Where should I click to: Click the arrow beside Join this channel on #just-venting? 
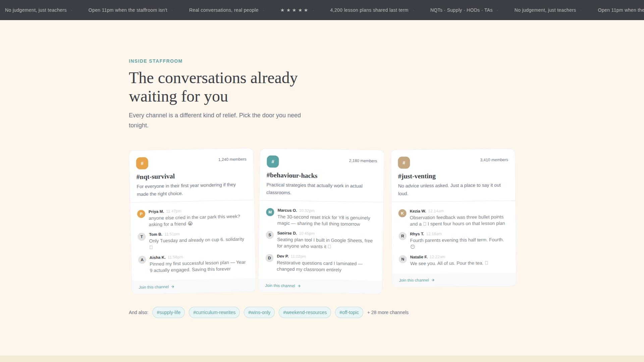(x=433, y=280)
